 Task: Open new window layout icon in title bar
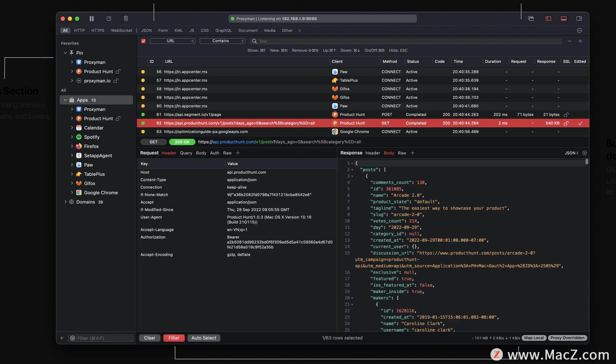pyautogui.click(x=531, y=19)
